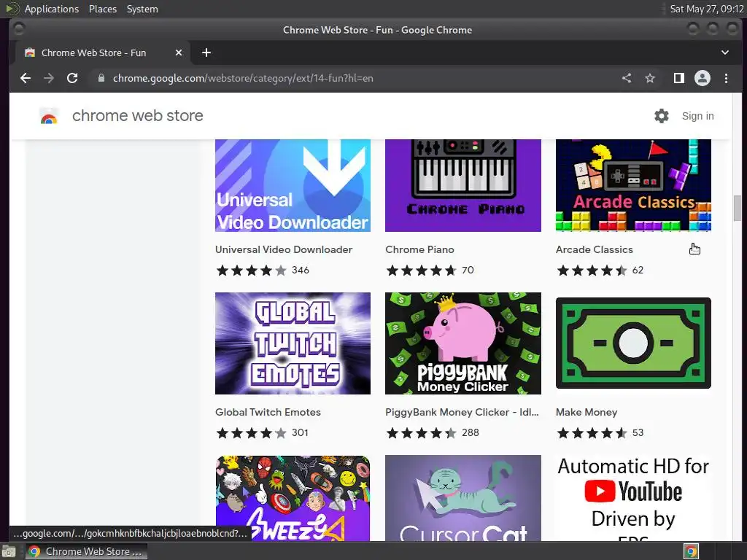Click the Chrome tray icon in bottom panel
The width and height of the screenshot is (747, 560).
tap(691, 551)
